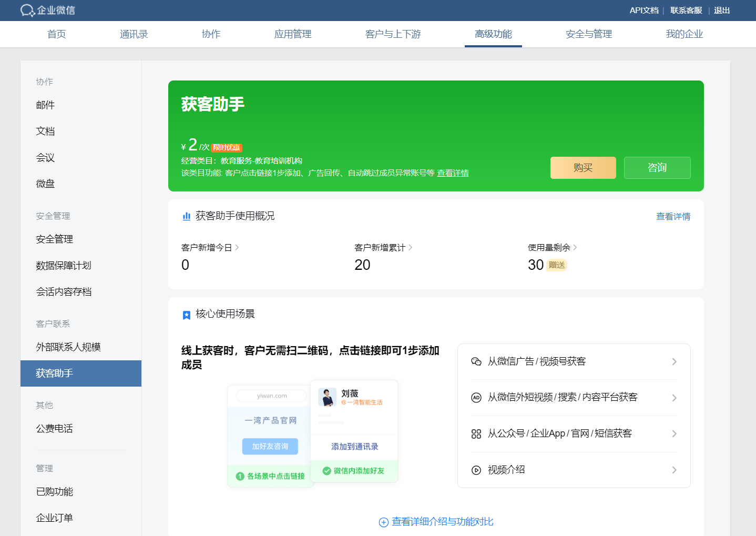Click the 赠送 tag next to 30

tap(557, 265)
